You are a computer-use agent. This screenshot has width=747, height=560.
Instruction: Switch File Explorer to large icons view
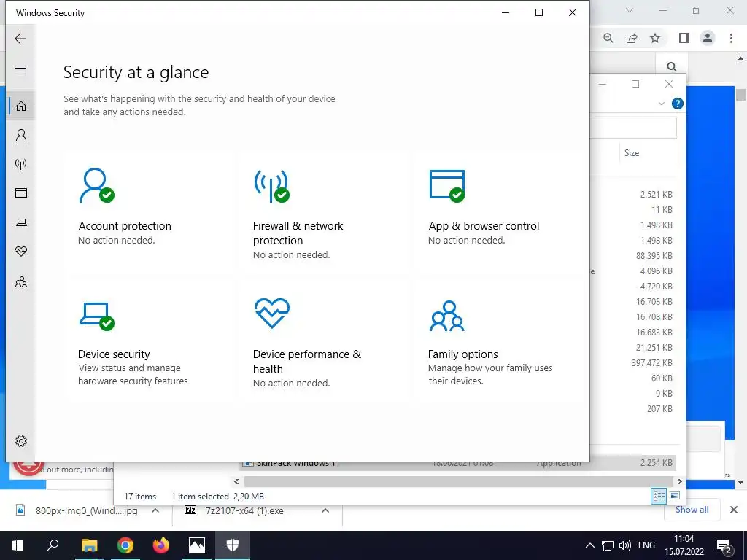(675, 496)
